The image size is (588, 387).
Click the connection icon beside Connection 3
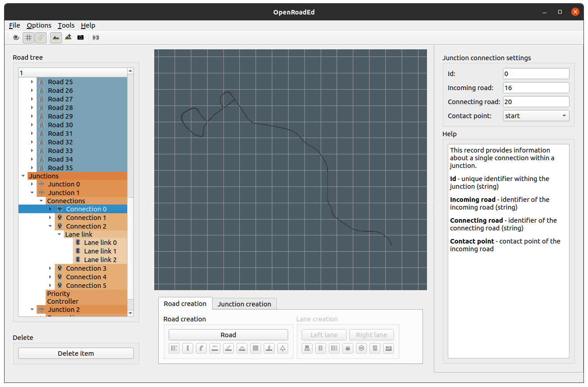coord(60,268)
